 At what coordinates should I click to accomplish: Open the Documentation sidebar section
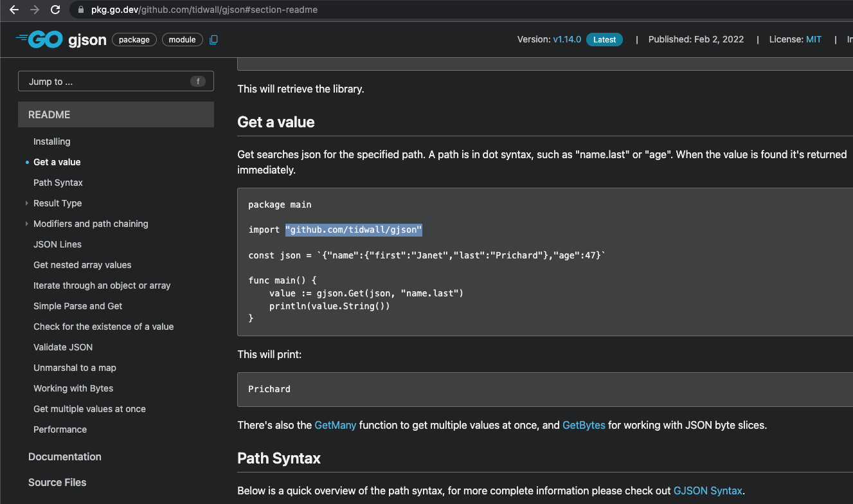click(x=65, y=456)
